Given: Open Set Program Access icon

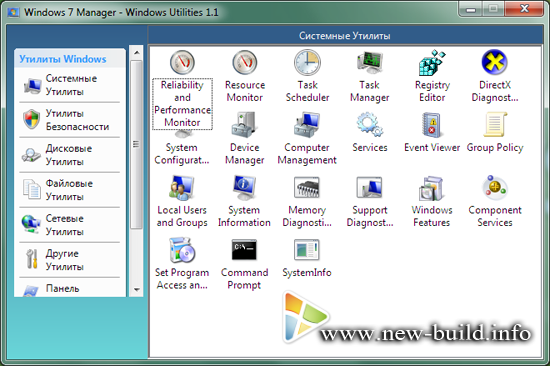Looking at the screenshot, I should 182,250.
